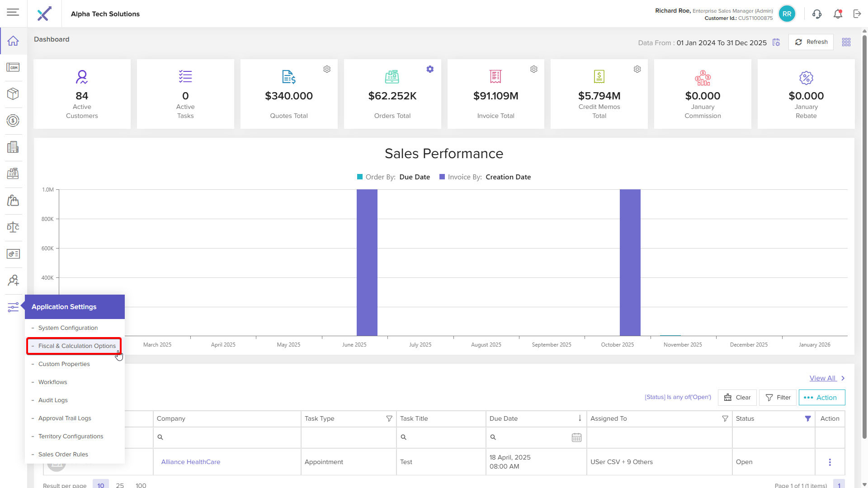Open the products box sidebar icon
The width and height of the screenshot is (868, 488).
[x=13, y=94]
